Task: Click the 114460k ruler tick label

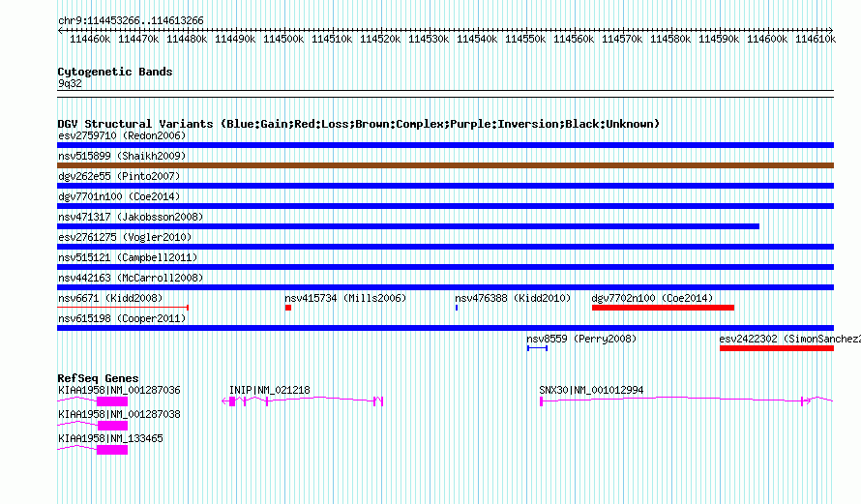Action: [x=90, y=39]
